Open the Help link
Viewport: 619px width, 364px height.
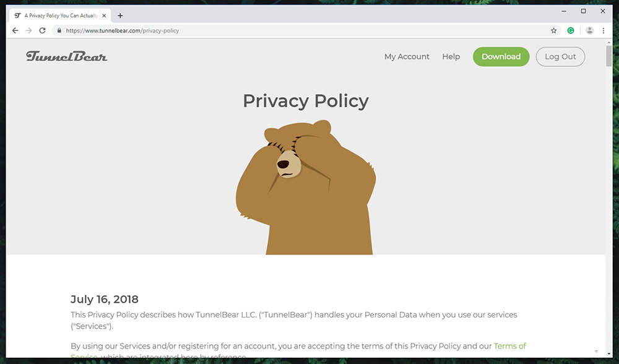pyautogui.click(x=451, y=56)
